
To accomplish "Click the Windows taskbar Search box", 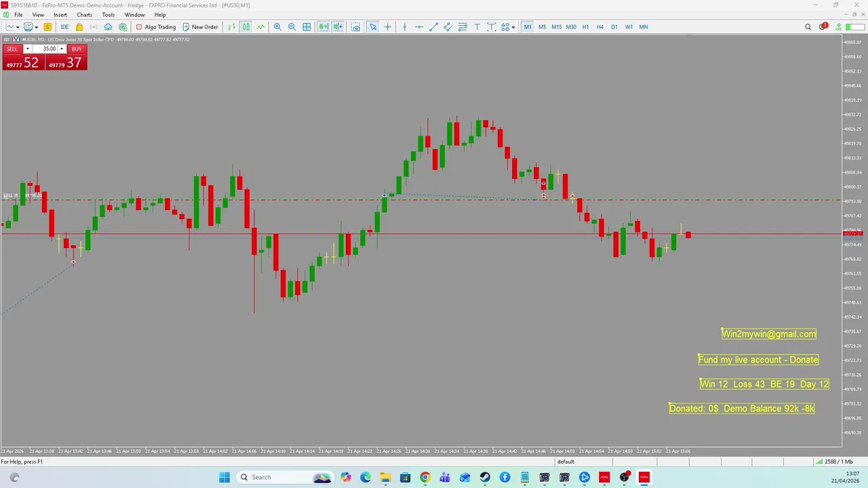I will 284,477.
